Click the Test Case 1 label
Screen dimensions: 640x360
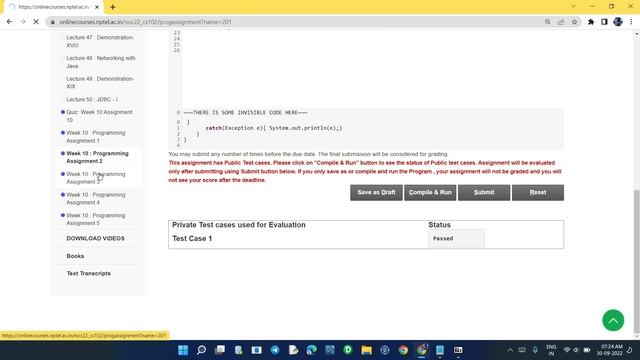192,238
